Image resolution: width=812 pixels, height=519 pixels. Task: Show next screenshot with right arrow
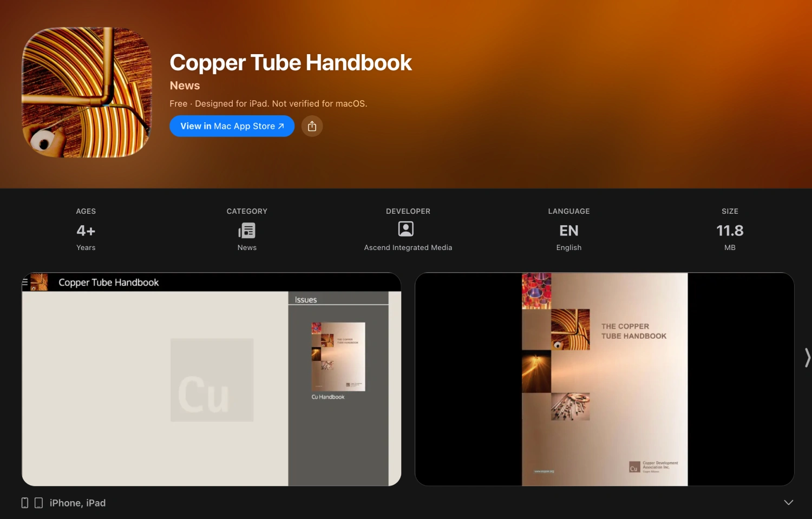click(x=807, y=358)
